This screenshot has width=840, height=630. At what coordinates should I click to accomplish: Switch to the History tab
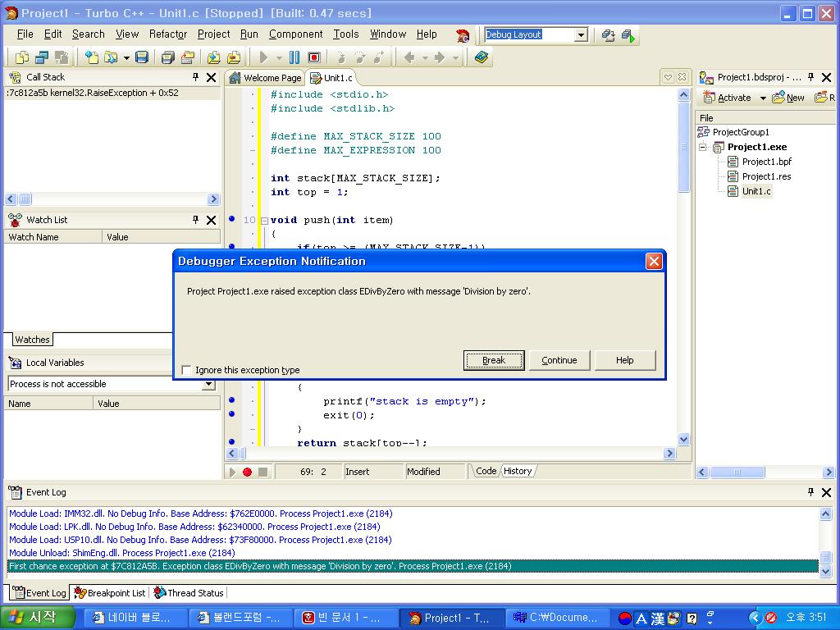pyautogui.click(x=518, y=471)
